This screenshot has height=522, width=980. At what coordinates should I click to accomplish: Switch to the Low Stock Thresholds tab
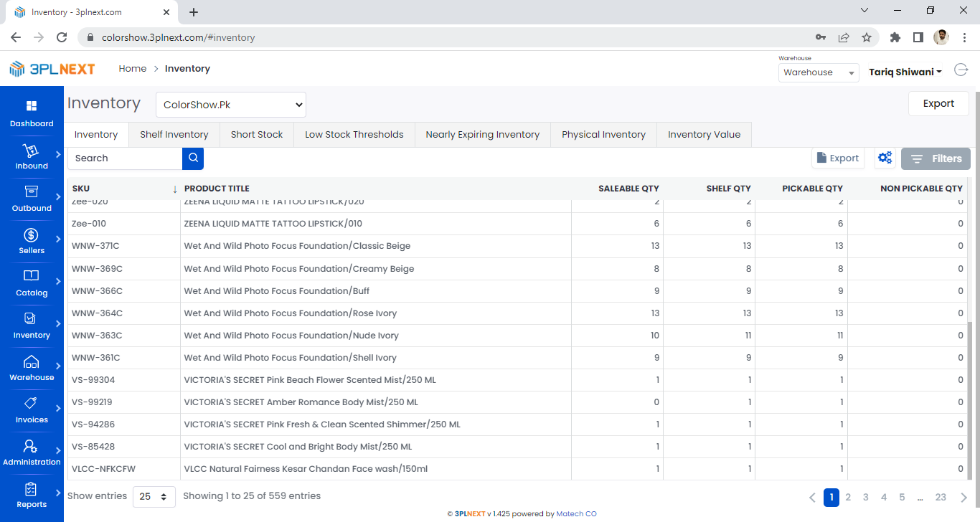tap(354, 135)
